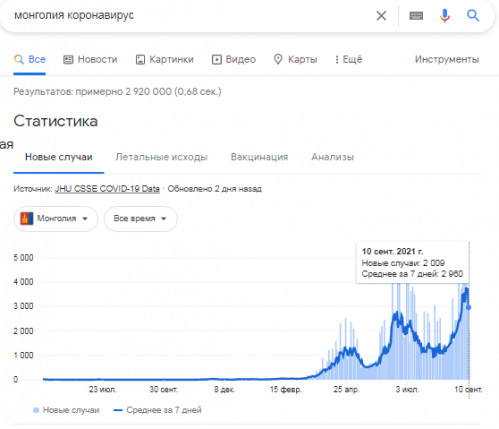Click the '23 июл.' axis label
This screenshot has width=499, height=429.
tap(103, 389)
